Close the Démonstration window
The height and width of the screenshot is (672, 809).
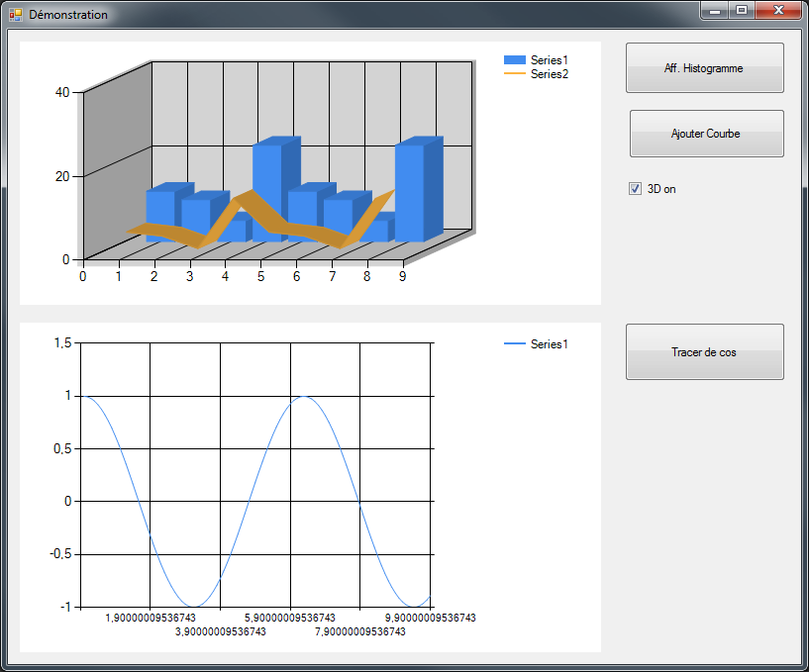778,10
